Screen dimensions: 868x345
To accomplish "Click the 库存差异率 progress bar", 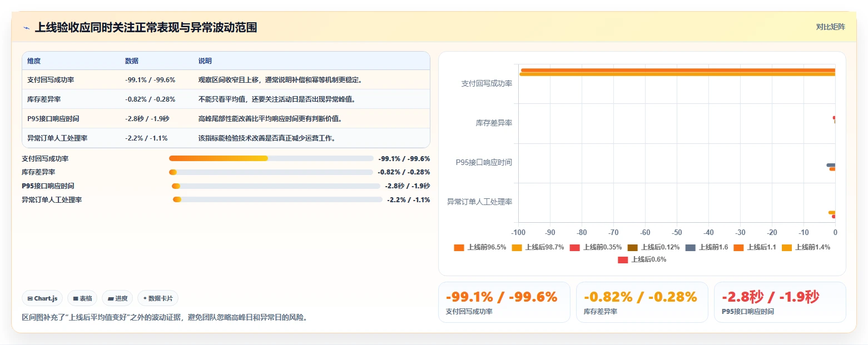I will pos(271,172).
